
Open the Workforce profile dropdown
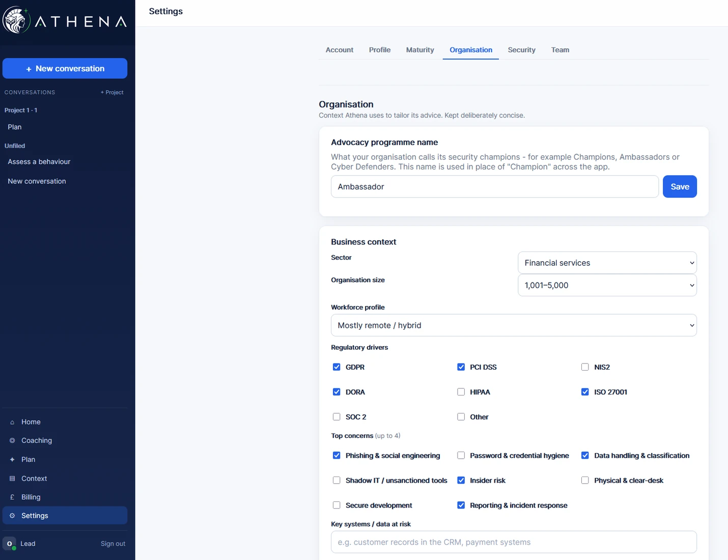point(514,325)
